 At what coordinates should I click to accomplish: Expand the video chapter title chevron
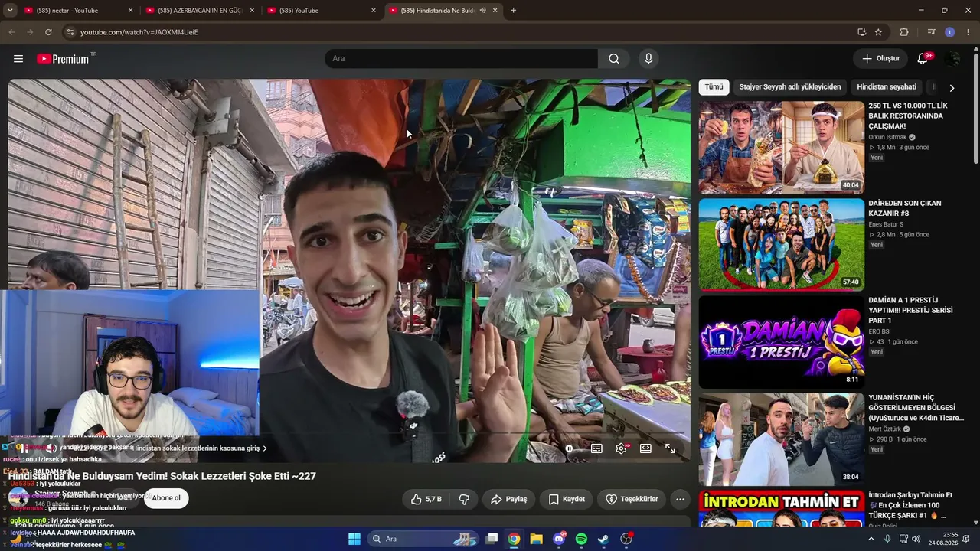265,448
